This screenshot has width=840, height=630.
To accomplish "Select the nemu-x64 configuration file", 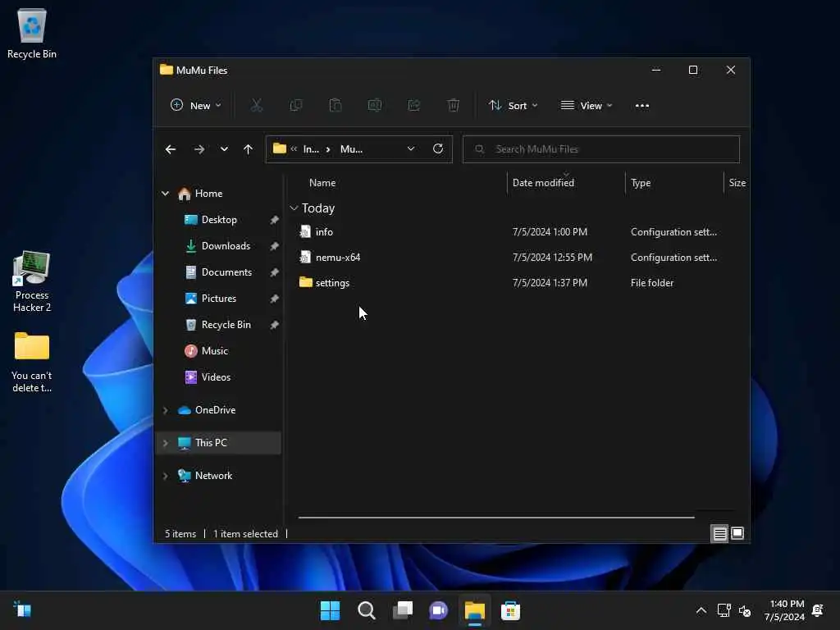I will (337, 257).
